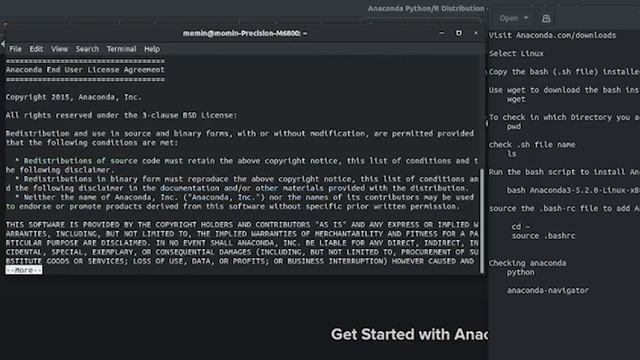640x360 pixels.
Task: Open the Terminal menu
Action: tap(121, 49)
